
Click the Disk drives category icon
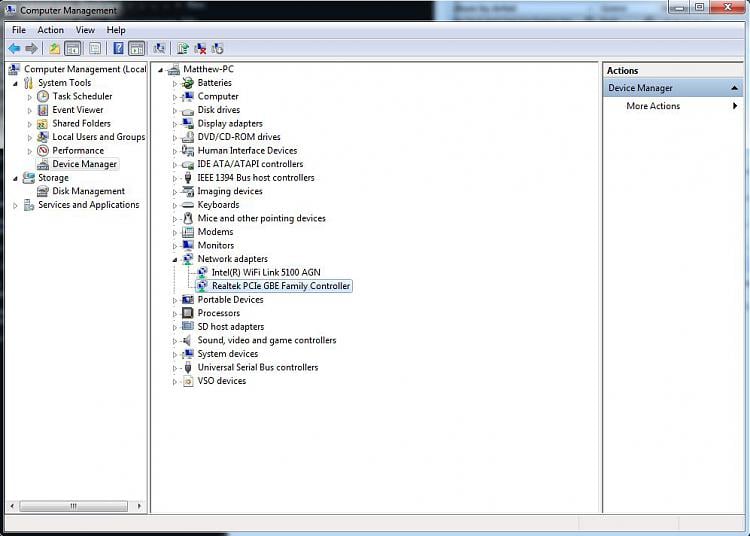coord(188,110)
